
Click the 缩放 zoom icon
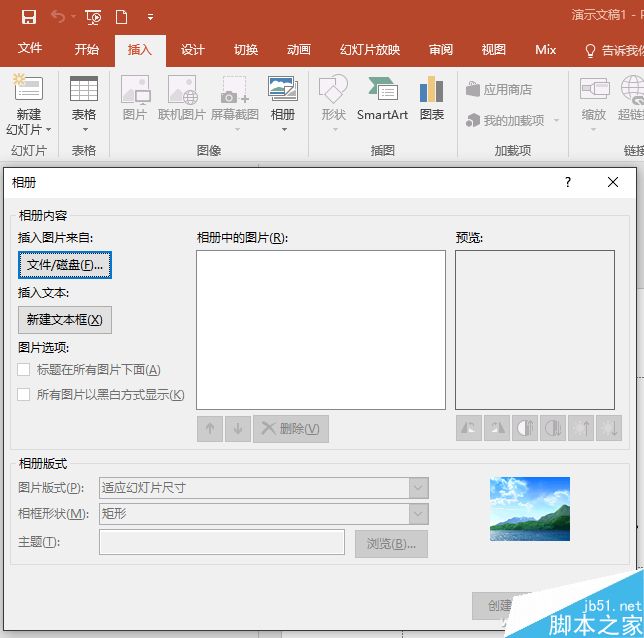pos(594,89)
